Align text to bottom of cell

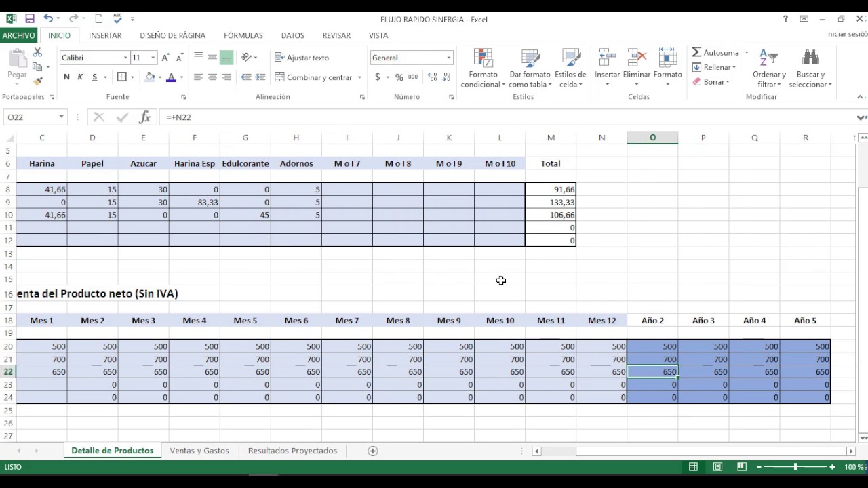click(x=226, y=58)
